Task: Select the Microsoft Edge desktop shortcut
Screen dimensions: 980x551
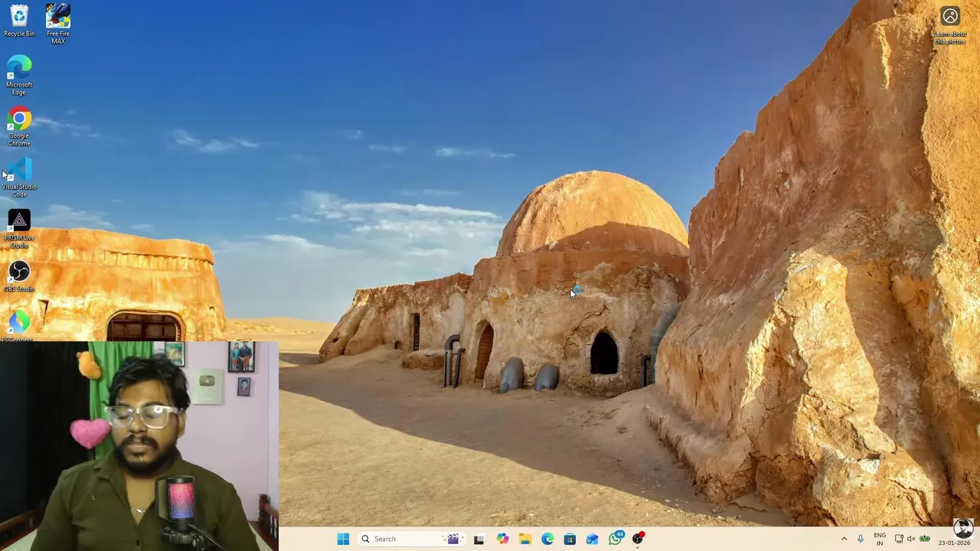Action: [19, 75]
